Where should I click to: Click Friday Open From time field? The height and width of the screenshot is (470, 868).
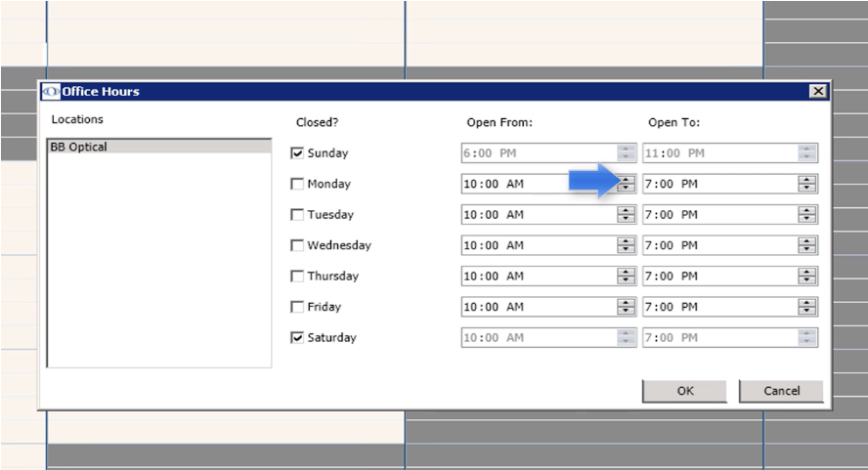pyautogui.click(x=538, y=307)
